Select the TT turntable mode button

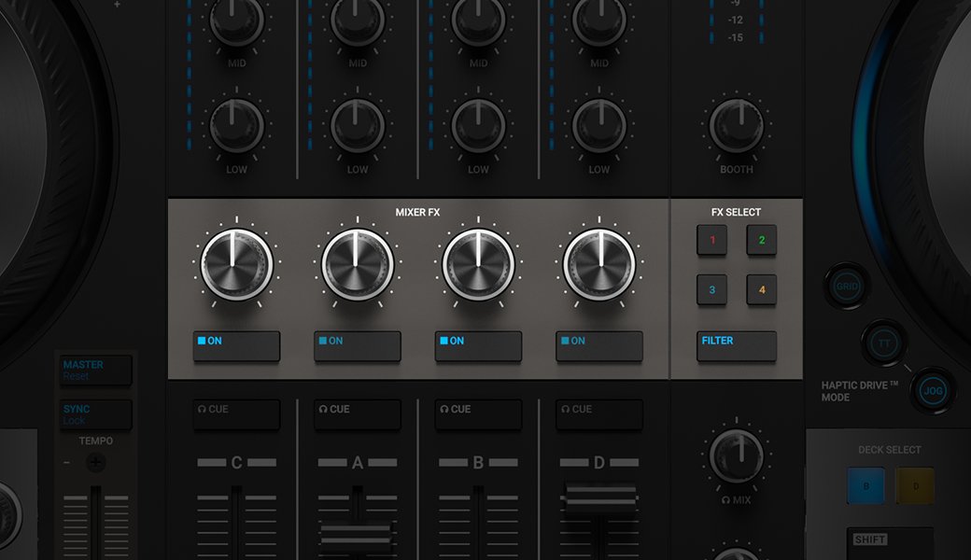coord(885,343)
